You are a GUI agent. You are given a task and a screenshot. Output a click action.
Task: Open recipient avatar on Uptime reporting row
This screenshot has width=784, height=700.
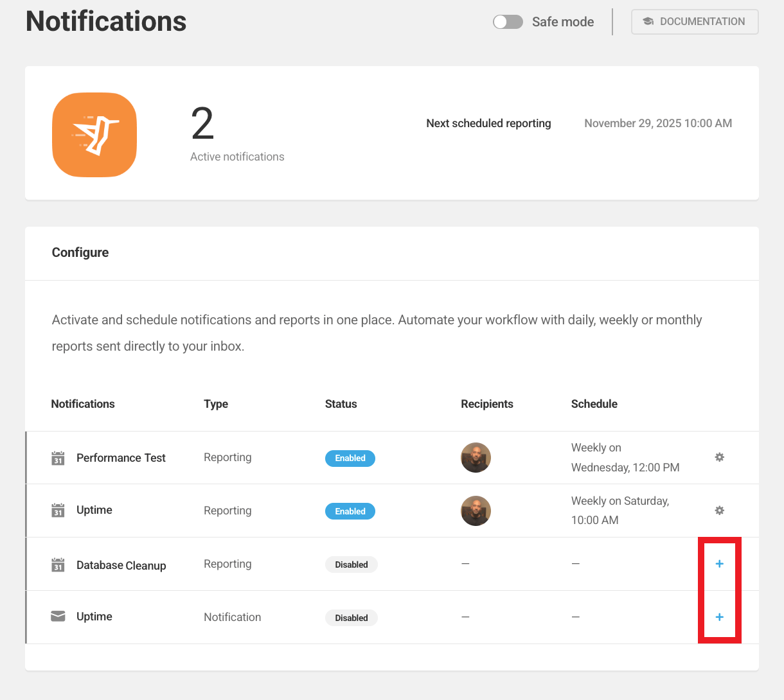(476, 511)
